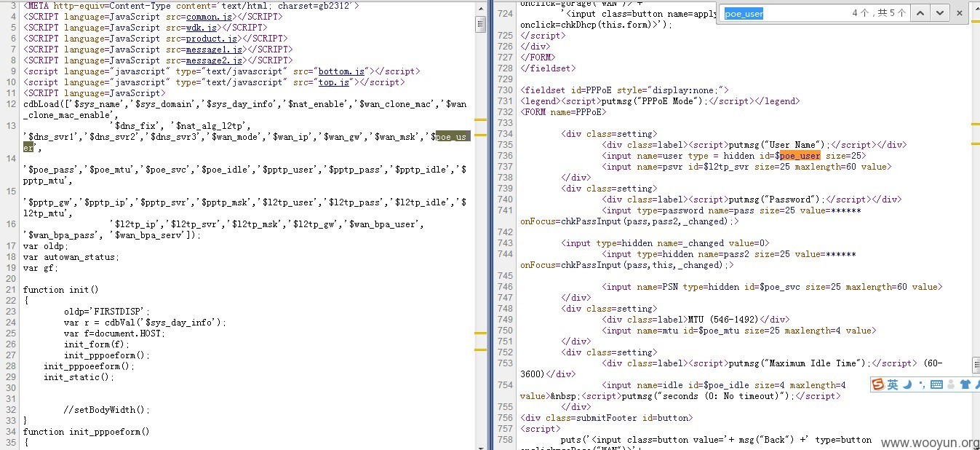Screen dimensions: 980x450
Task: Click '</fieldset>' on line 728
Action: (549, 68)
